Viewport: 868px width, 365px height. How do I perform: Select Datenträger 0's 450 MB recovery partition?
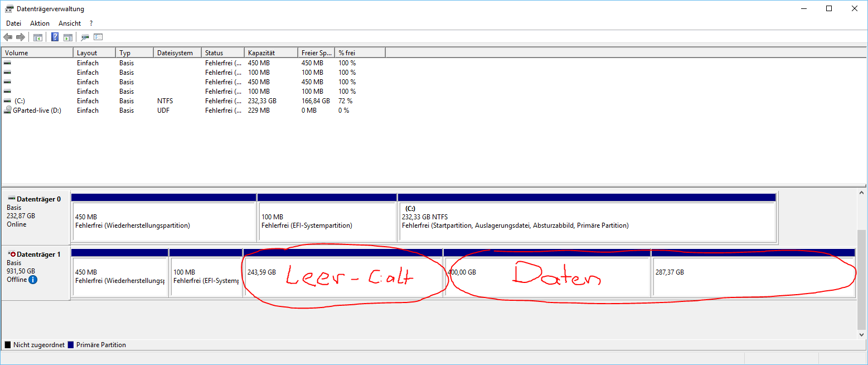point(163,218)
